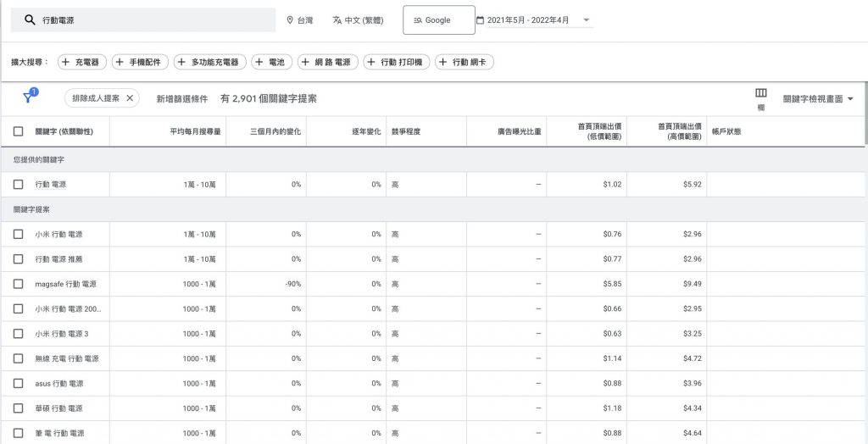Check the 無線 充電 行動 電源 row
This screenshot has width=868, height=444.
pos(19,358)
